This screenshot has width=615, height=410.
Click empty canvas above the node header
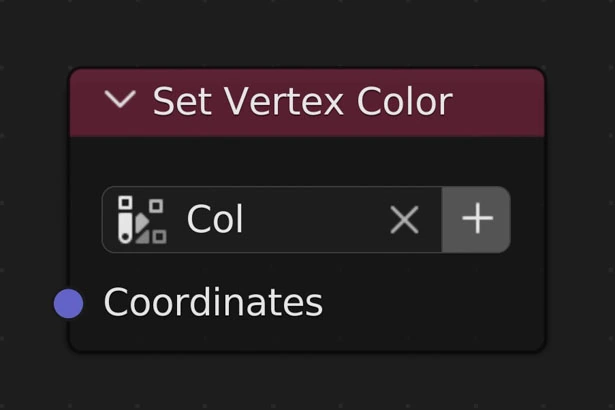click(x=300, y=35)
